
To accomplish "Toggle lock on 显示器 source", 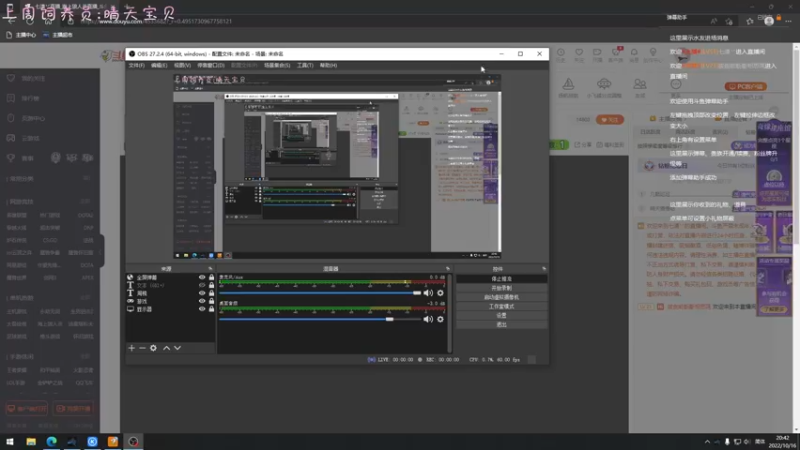I will [211, 309].
